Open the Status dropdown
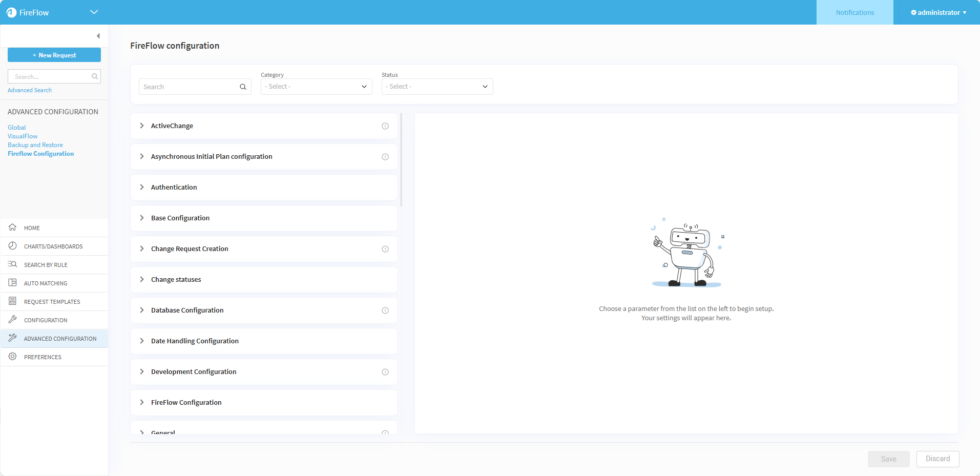 coord(437,87)
